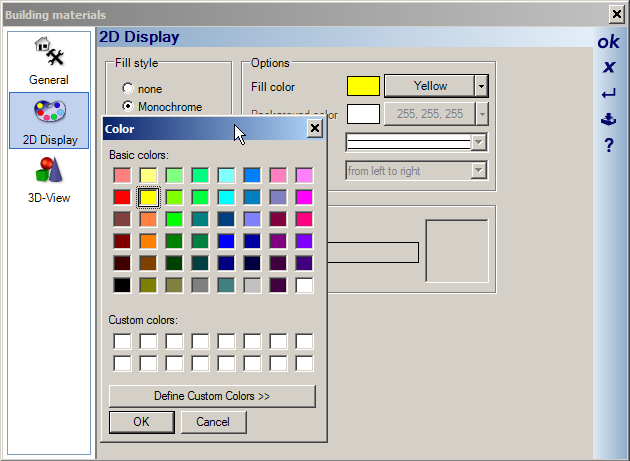Click the anchor-shaped icon in sidebar
The image size is (630, 461).
(608, 120)
